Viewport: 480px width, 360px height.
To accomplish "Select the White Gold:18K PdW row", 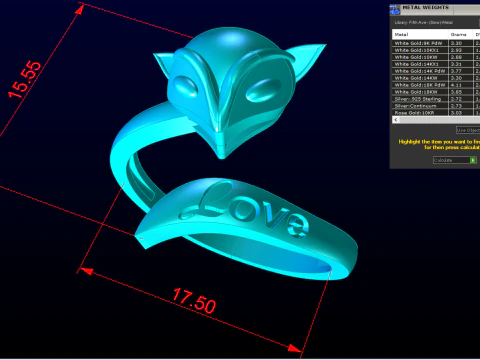I will (x=436, y=85).
